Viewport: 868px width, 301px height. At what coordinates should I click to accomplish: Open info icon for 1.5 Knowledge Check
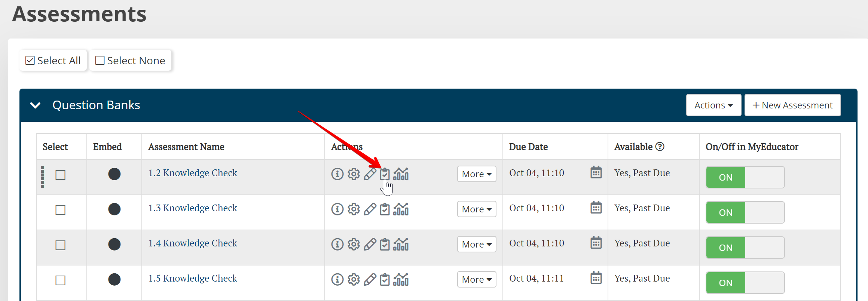pyautogui.click(x=337, y=279)
